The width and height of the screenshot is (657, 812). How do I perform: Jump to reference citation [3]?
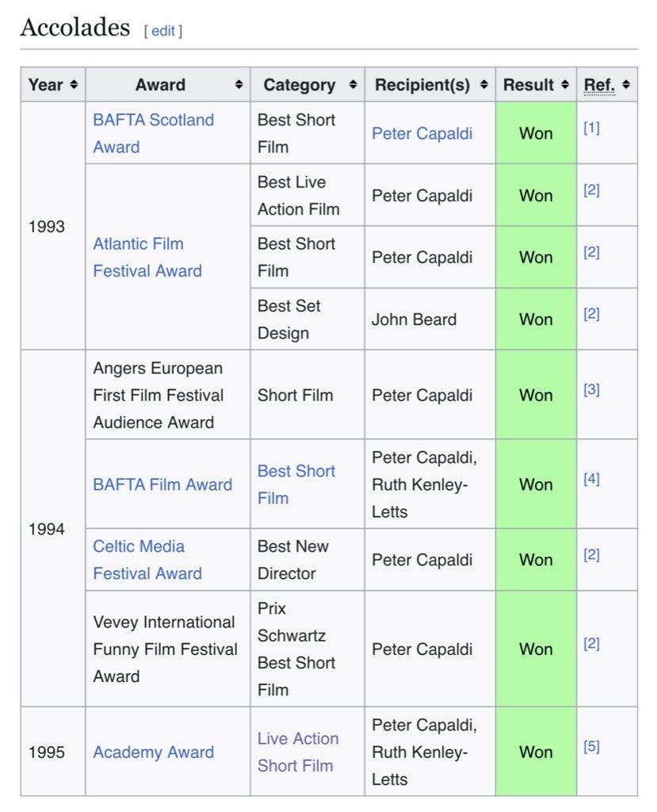[x=591, y=389]
